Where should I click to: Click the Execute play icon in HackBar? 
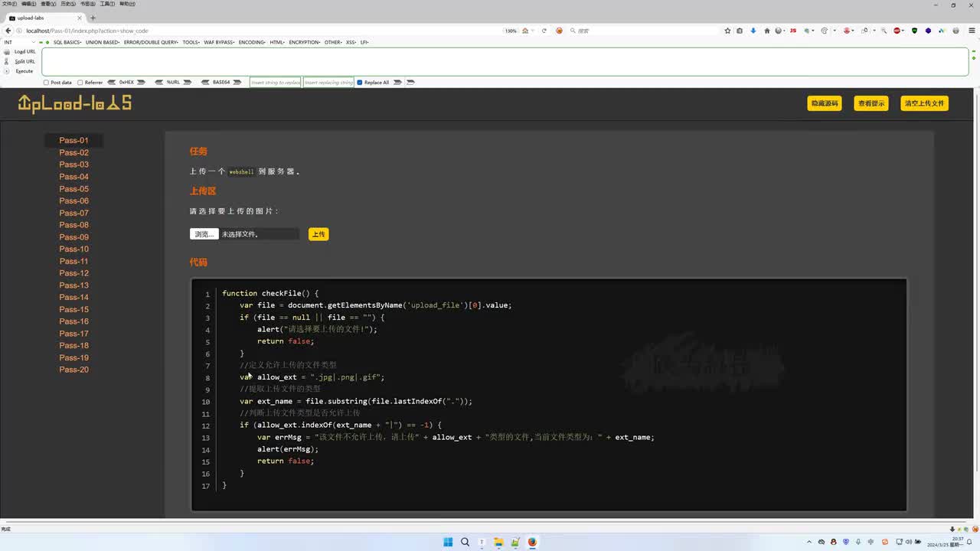(7, 71)
